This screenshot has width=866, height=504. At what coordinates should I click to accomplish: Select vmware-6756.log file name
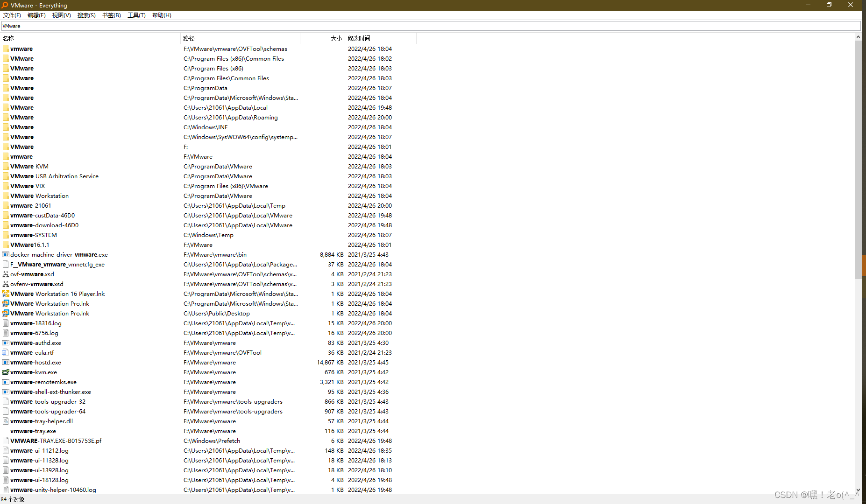(34, 333)
